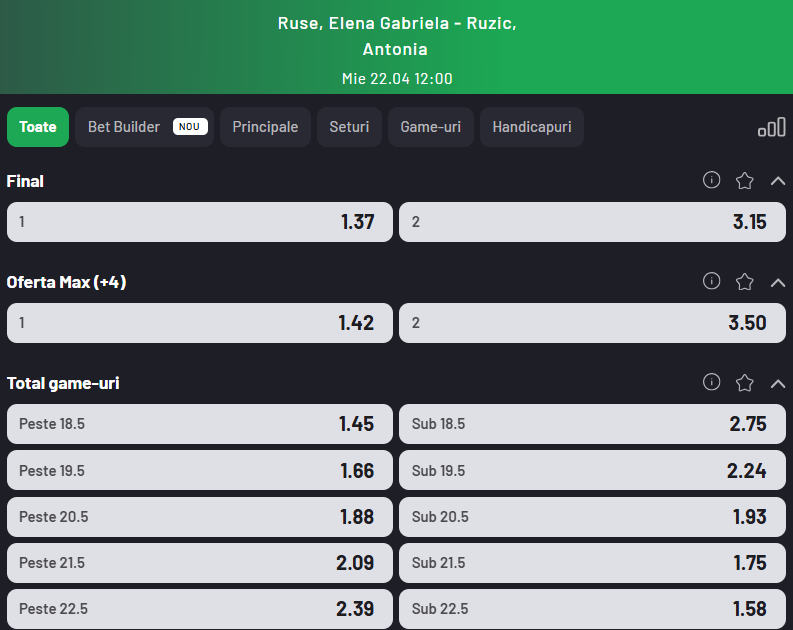Show info for the Final market
The width and height of the screenshot is (793, 630).
click(712, 180)
